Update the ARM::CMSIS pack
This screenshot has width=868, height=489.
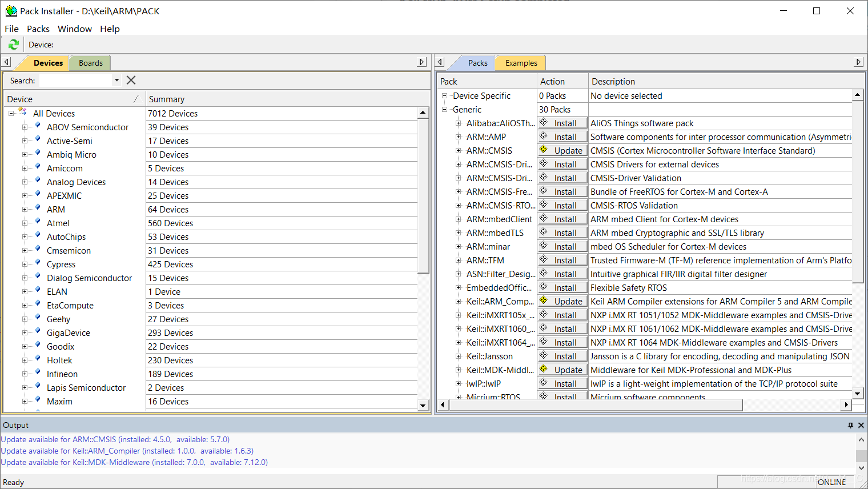562,151
